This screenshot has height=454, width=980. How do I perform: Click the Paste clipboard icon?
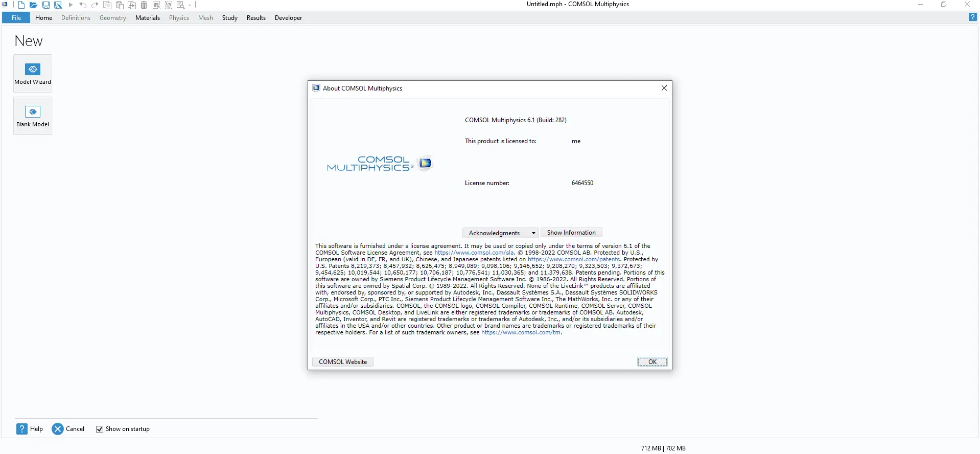pyautogui.click(x=120, y=5)
